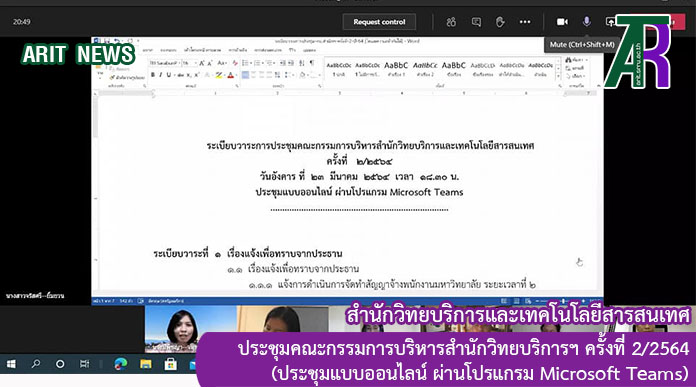Image resolution: width=696 pixels, height=387 pixels.
Task: Decrease paragraph indent in Word
Action: pos(282,63)
